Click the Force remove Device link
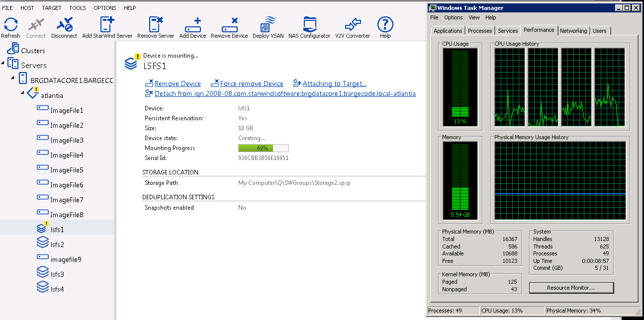 252,83
